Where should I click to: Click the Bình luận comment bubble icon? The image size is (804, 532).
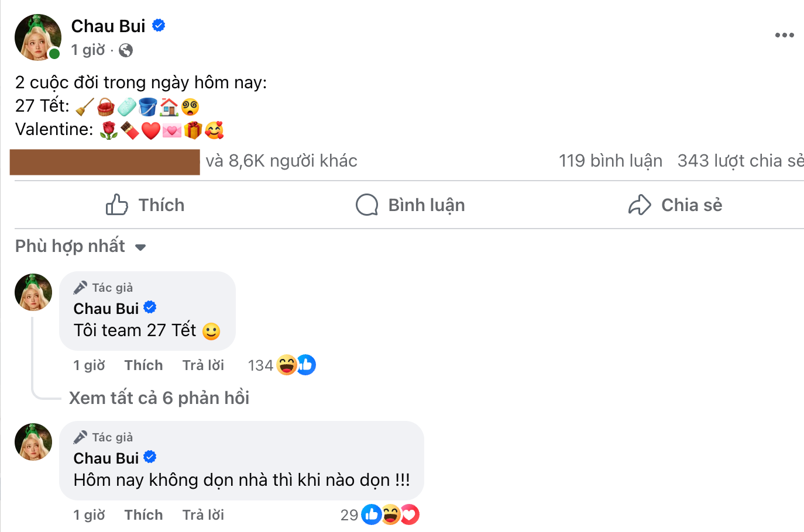point(366,205)
